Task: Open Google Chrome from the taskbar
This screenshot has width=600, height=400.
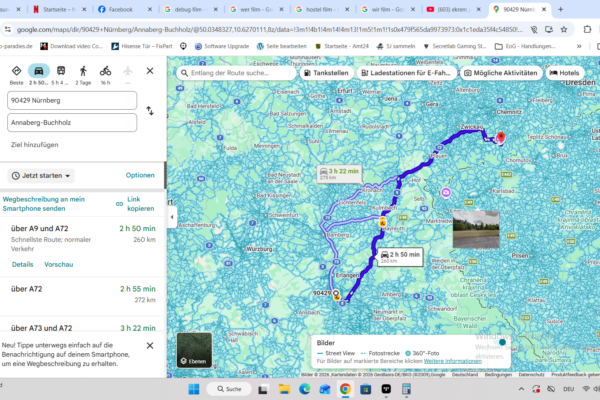Action: point(345,389)
